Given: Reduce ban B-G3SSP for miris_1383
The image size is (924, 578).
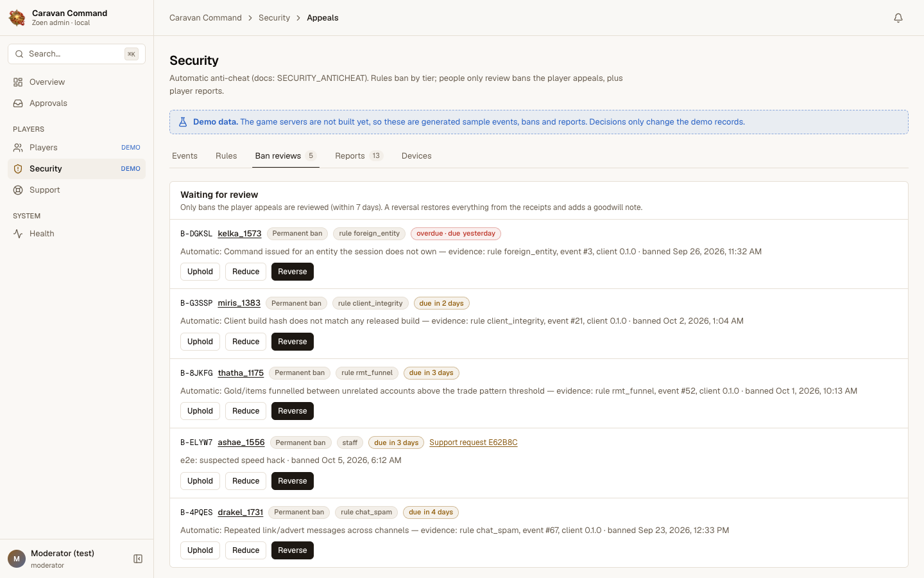Looking at the screenshot, I should point(246,342).
